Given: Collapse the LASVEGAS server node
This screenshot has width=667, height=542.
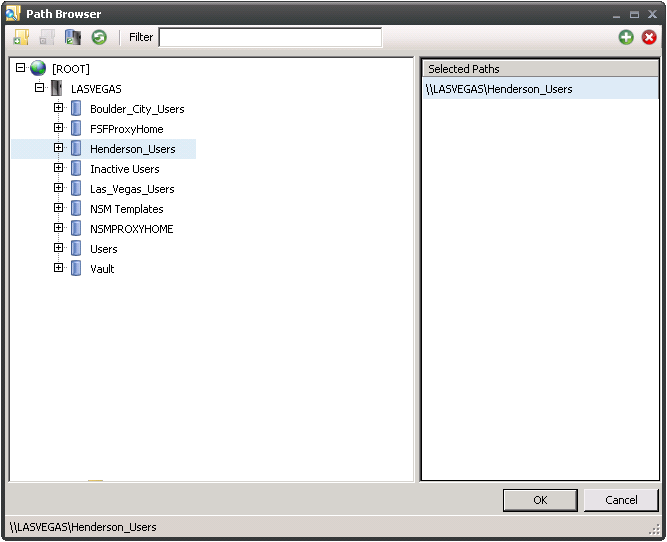Looking at the screenshot, I should 39,88.
